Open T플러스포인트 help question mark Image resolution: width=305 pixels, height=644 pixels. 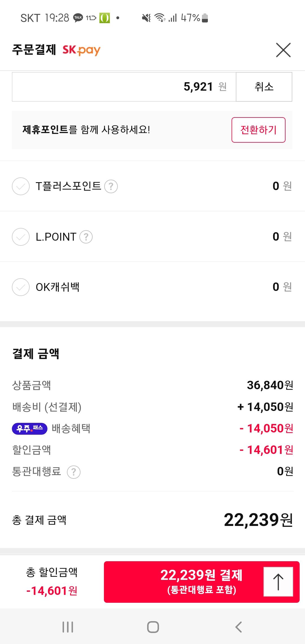[111, 186]
